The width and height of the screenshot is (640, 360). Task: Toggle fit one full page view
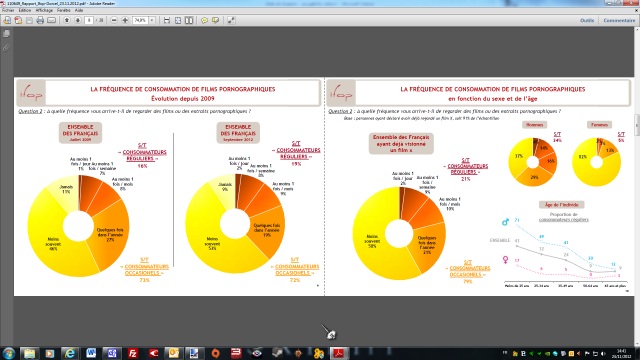point(178,20)
